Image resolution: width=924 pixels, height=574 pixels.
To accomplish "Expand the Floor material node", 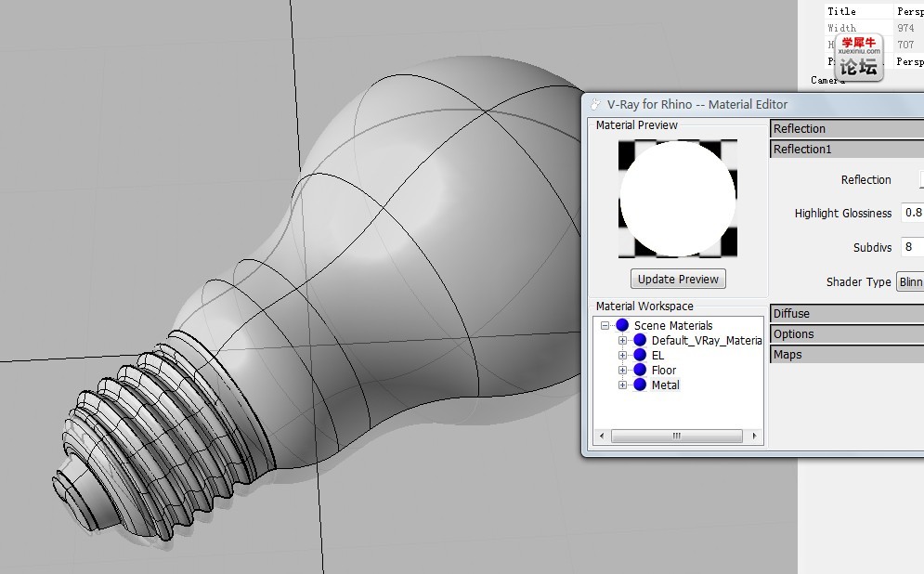I will pos(622,370).
